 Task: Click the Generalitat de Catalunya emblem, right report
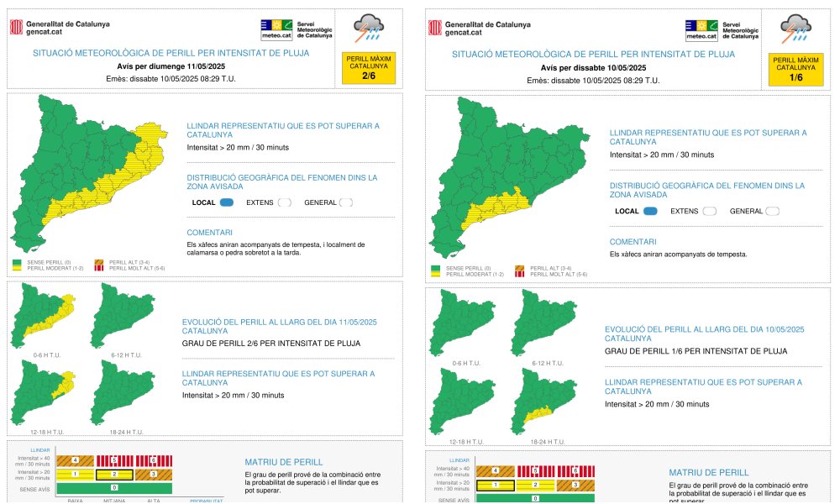(x=435, y=28)
